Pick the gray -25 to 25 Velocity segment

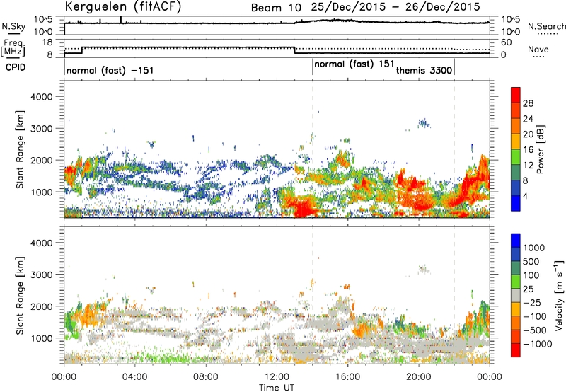516,296
